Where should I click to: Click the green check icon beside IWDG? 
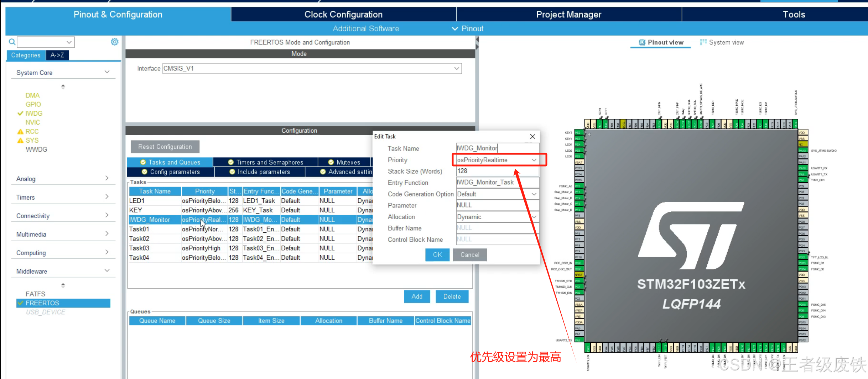pyautogui.click(x=20, y=113)
